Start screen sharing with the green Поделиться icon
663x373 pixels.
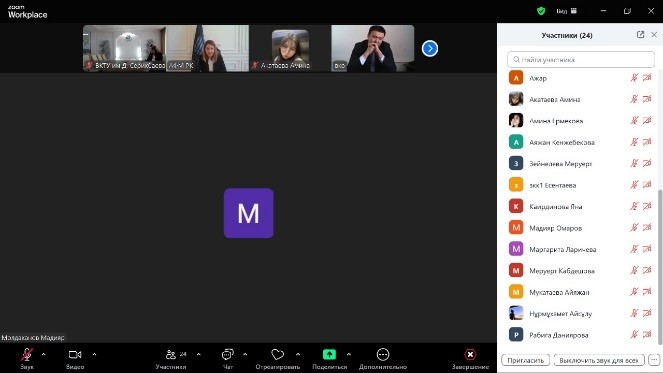coord(329,354)
